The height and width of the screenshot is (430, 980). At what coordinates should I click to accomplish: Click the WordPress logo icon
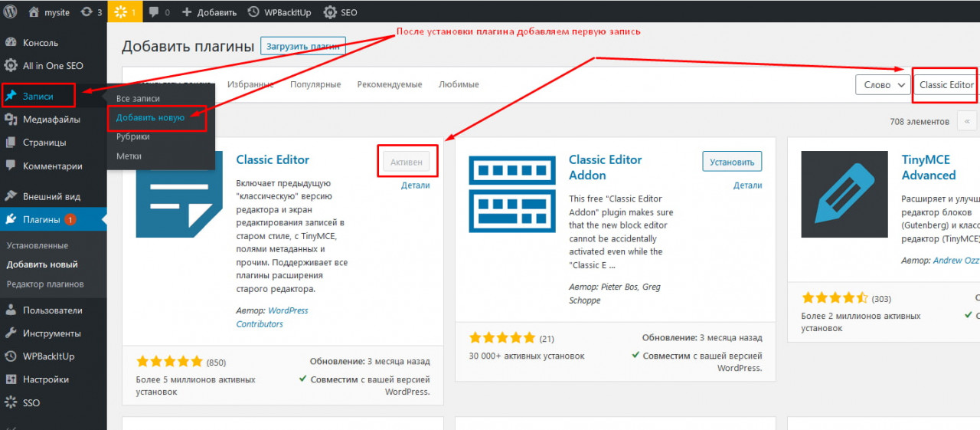point(10,12)
